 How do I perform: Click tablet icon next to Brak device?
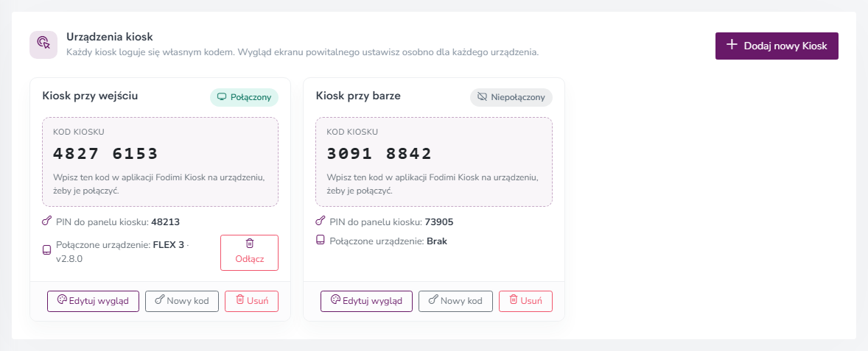click(x=320, y=241)
